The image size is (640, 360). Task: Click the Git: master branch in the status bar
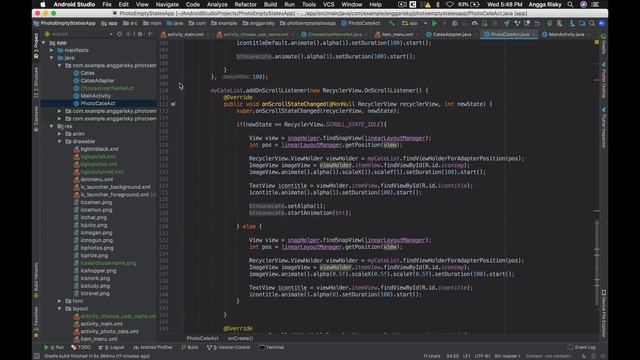point(507,356)
